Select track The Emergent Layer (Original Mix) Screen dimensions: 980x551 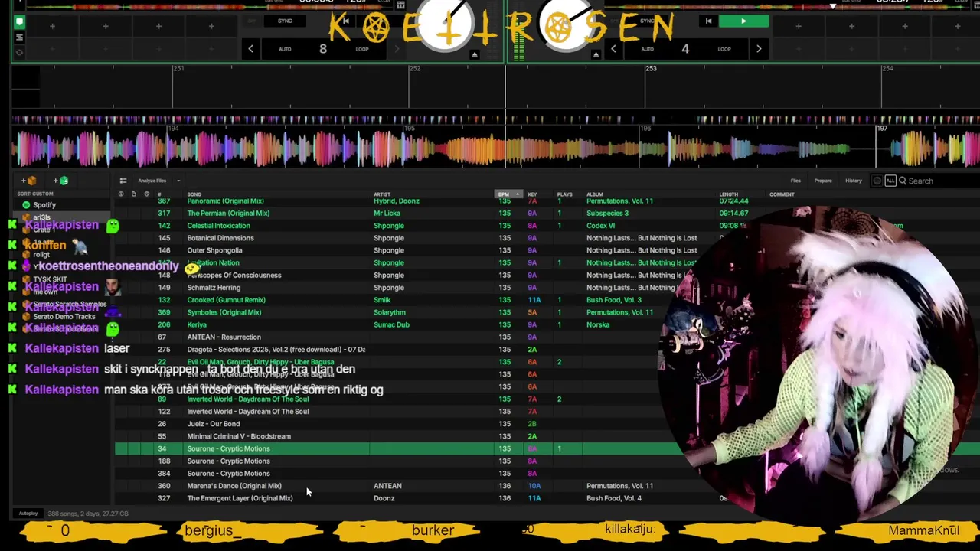[x=240, y=498]
